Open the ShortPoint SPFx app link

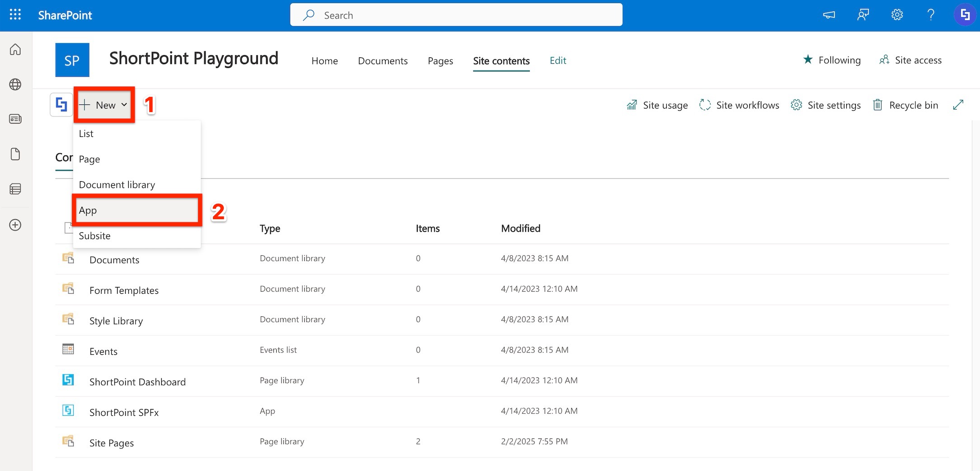[124, 412]
